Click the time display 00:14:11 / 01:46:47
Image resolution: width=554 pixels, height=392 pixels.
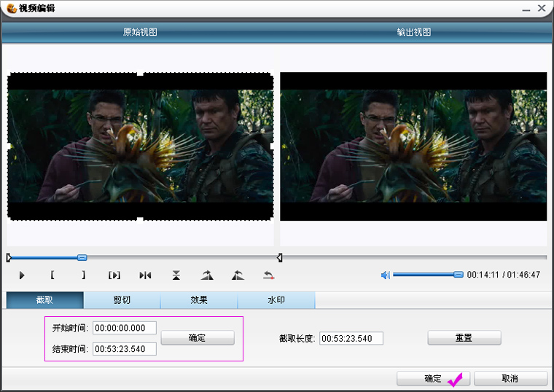(x=504, y=275)
